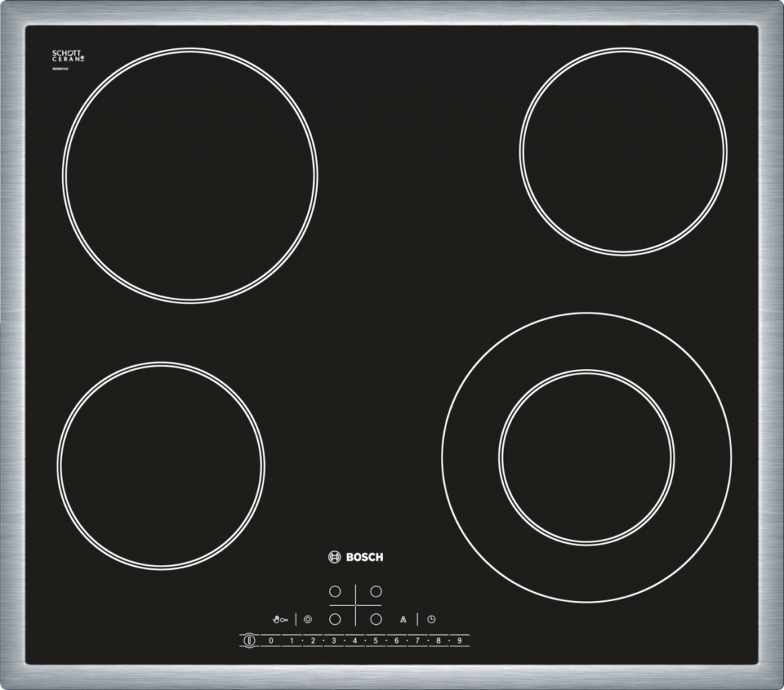Screen dimensions: 784x690
Task: Select the top-right hotplate selector circle
Action: tap(376, 592)
